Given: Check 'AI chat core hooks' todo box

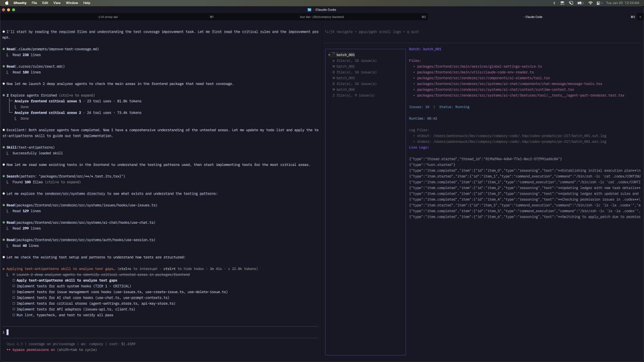Looking at the screenshot, I should (x=13, y=298).
